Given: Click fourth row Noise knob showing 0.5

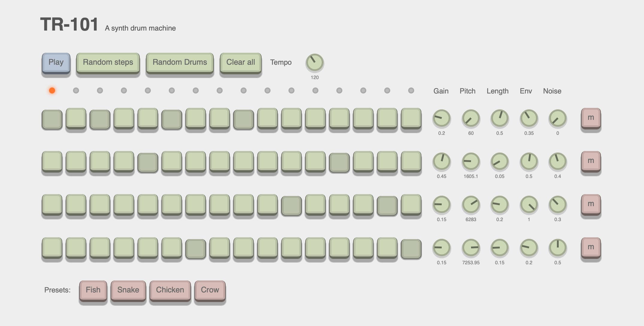Looking at the screenshot, I should tap(558, 247).
